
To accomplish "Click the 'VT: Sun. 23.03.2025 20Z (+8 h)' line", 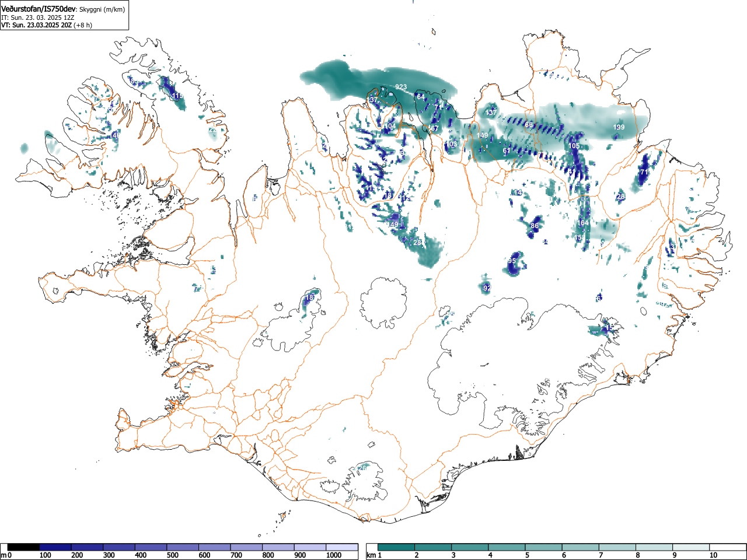I will click(47, 25).
